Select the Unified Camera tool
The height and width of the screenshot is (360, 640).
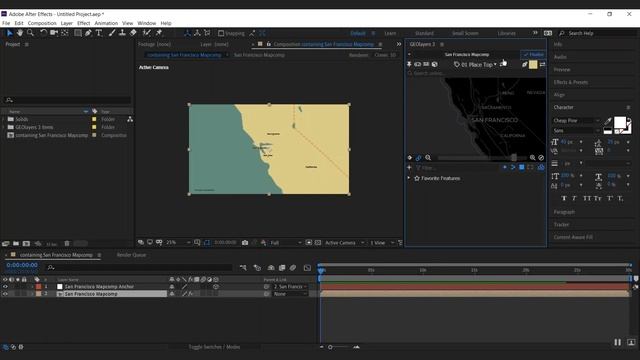tap(54, 33)
